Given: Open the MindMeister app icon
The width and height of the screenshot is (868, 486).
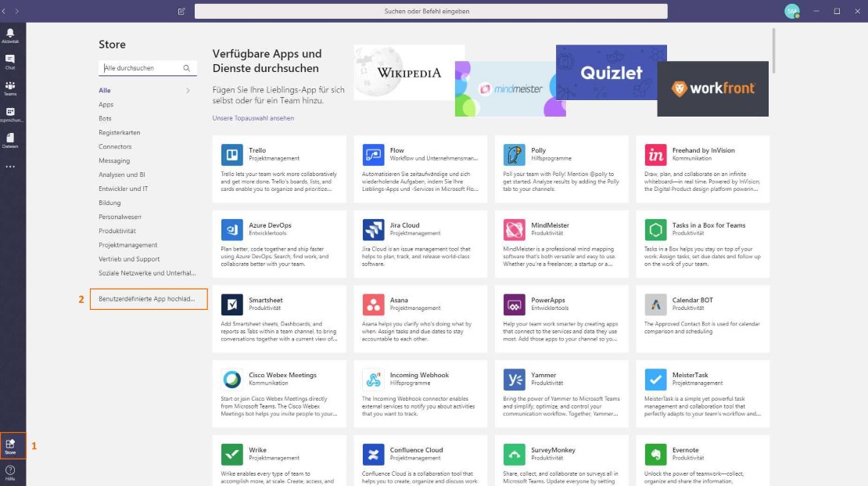Looking at the screenshot, I should tap(515, 229).
